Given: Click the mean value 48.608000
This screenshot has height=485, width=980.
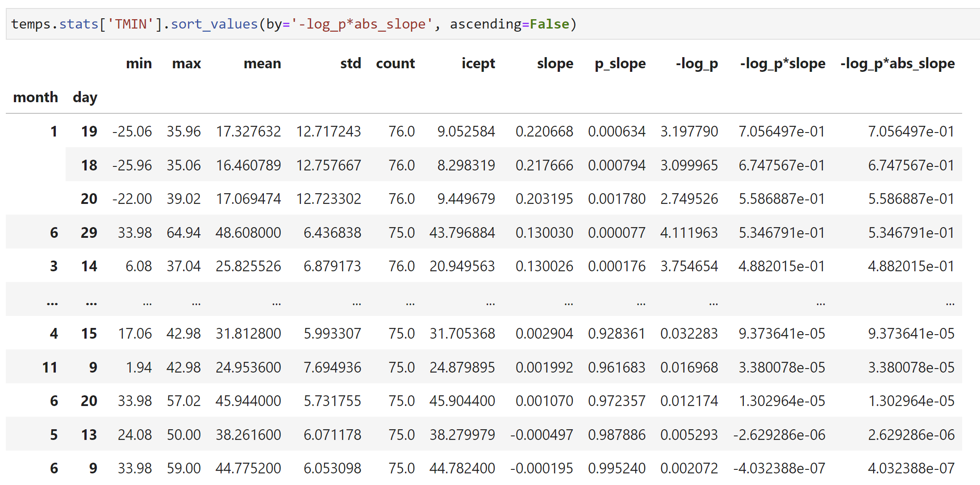Looking at the screenshot, I should tap(248, 232).
